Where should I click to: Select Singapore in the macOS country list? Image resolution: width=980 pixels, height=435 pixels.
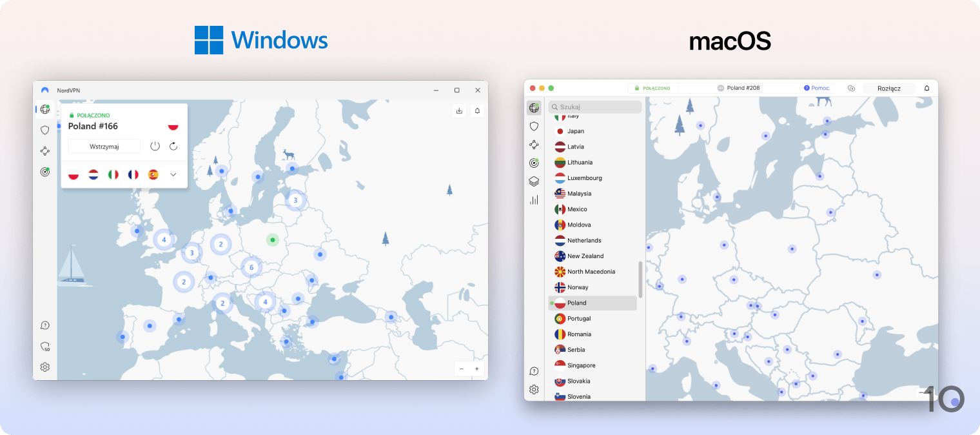[x=593, y=365]
